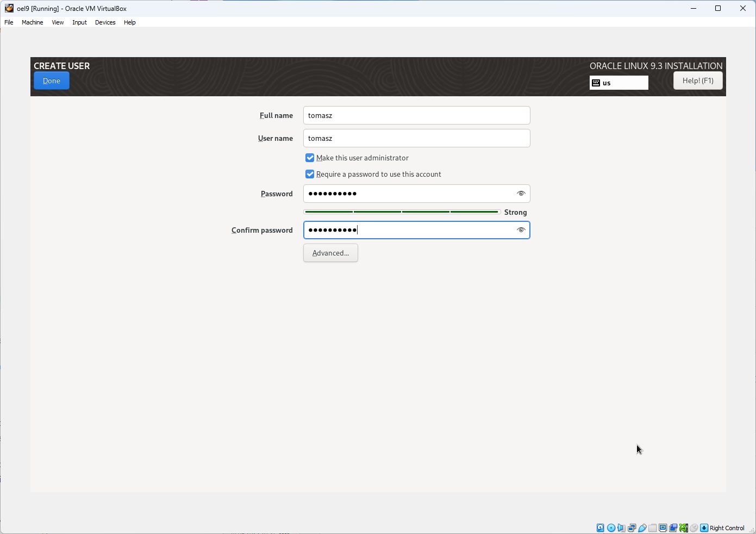Open the Devices menu
756x534 pixels.
point(105,22)
